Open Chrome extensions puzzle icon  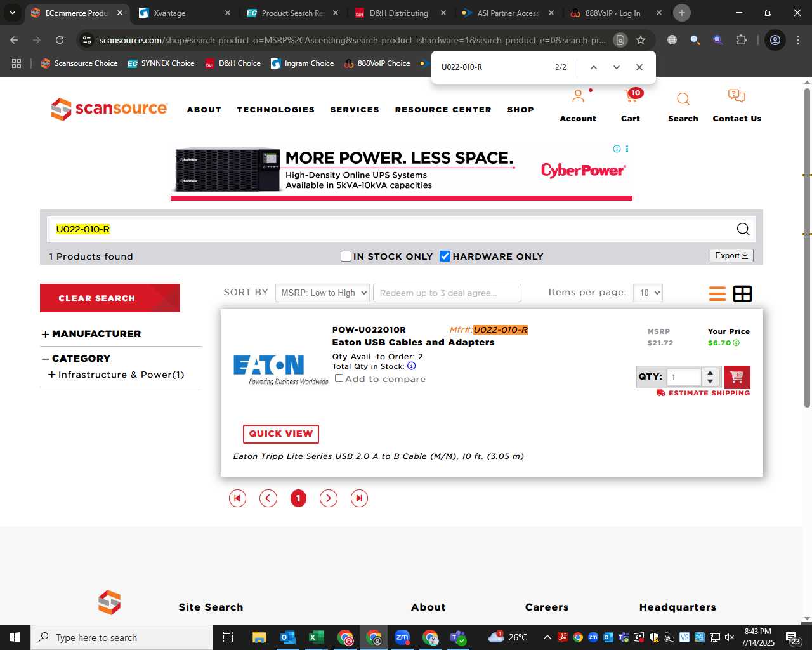741,40
